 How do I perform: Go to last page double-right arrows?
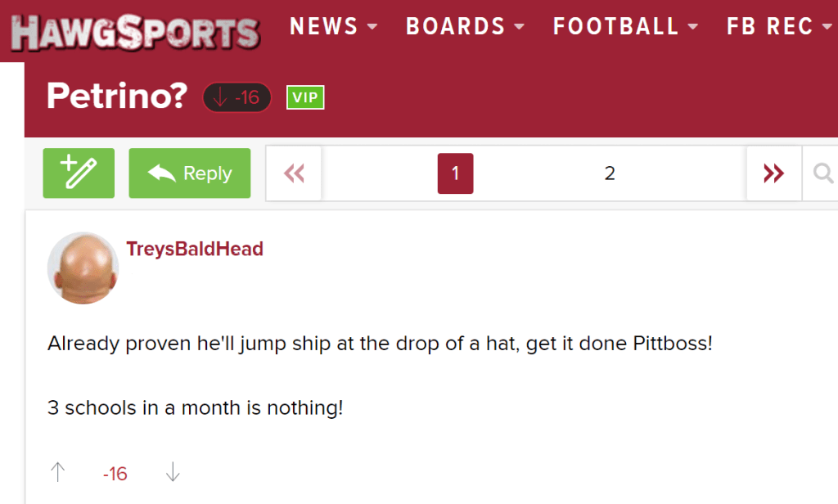[773, 173]
